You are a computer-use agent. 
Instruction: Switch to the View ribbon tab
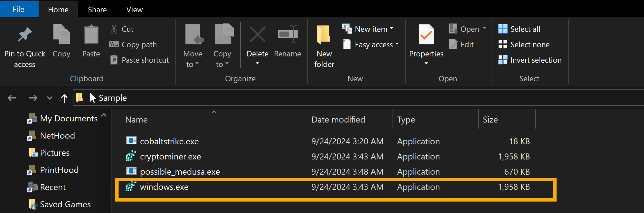(x=134, y=9)
